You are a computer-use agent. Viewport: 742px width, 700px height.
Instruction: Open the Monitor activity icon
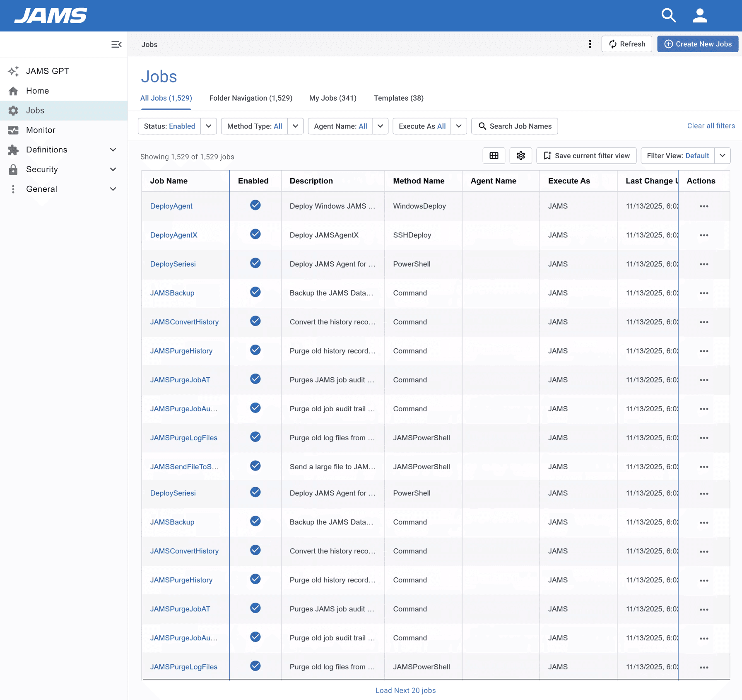13,130
